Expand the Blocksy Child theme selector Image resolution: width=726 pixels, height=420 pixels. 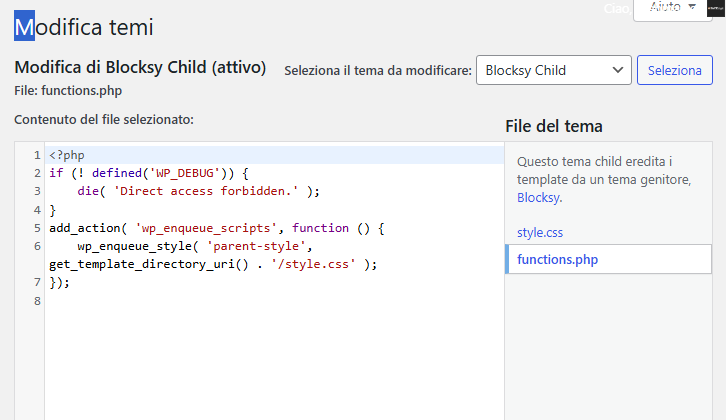click(553, 71)
